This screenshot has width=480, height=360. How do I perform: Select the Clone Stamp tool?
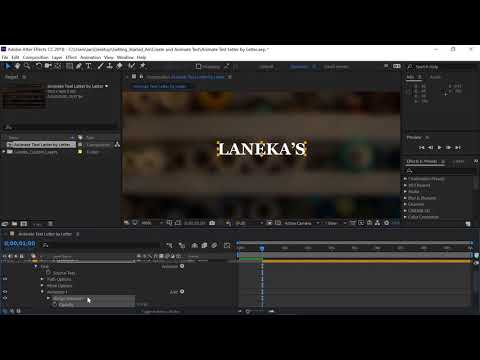pyautogui.click(x=109, y=66)
